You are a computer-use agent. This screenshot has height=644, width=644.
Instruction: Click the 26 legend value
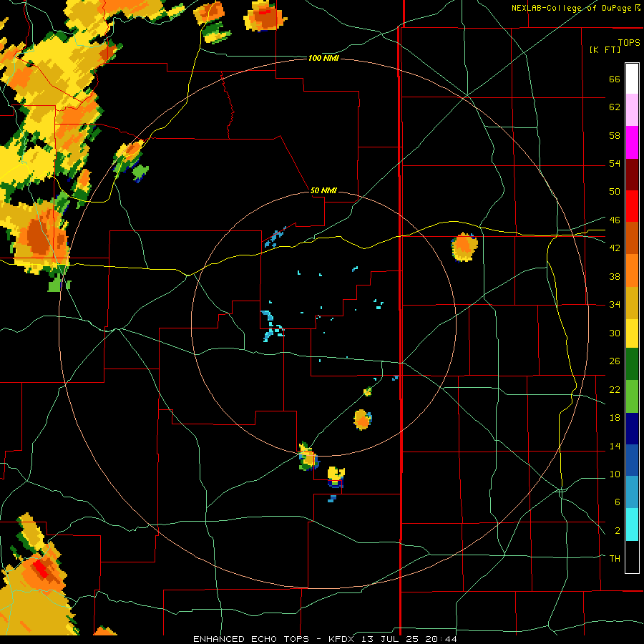(615, 361)
